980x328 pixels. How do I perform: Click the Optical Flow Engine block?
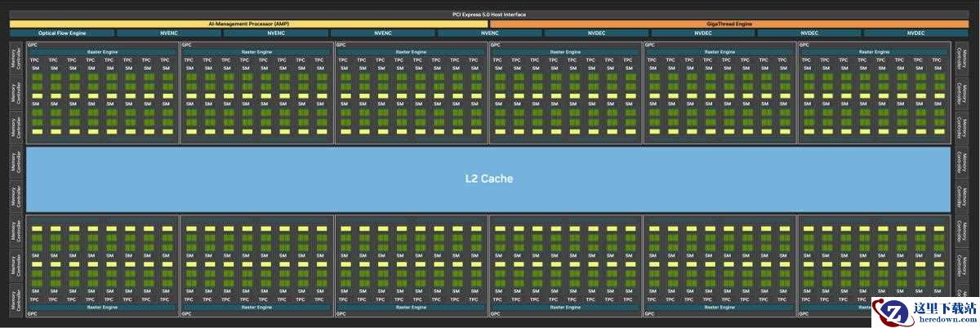[62, 33]
